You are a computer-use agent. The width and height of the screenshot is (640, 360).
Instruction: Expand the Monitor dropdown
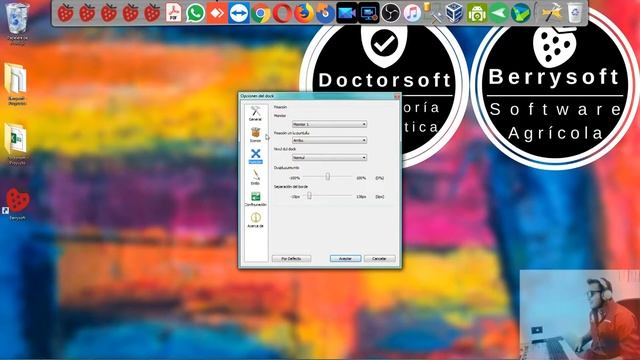point(329,124)
